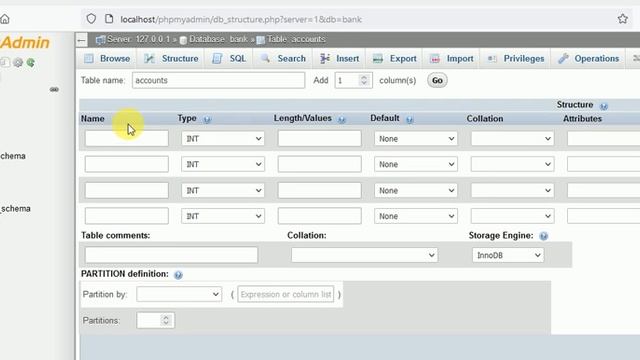Click the third row Length/Values field
The width and height of the screenshot is (640, 360).
coord(320,190)
